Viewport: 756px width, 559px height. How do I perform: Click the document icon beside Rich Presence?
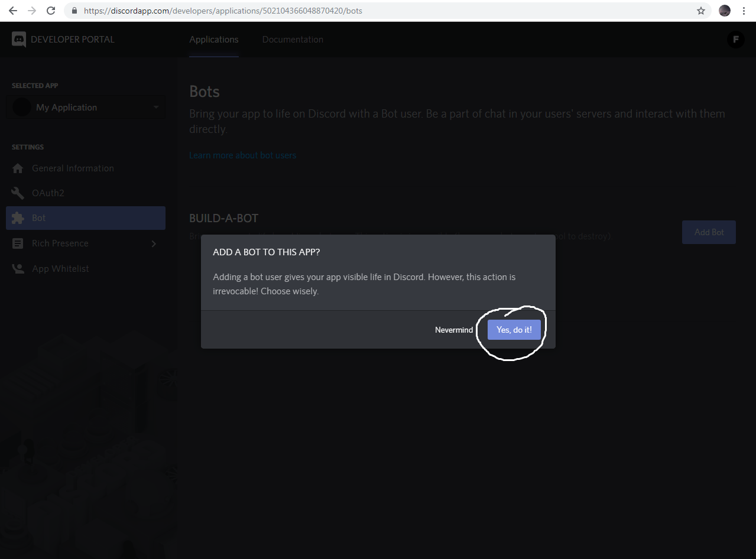(x=18, y=243)
